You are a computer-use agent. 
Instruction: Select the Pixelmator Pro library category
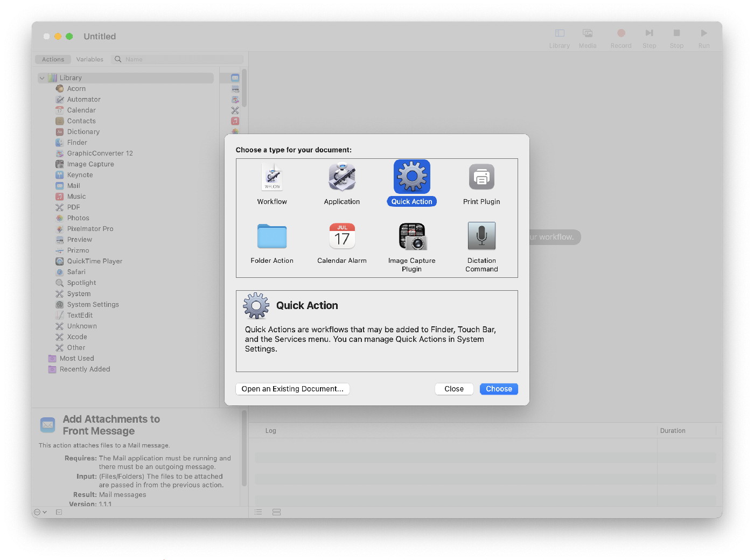90,229
